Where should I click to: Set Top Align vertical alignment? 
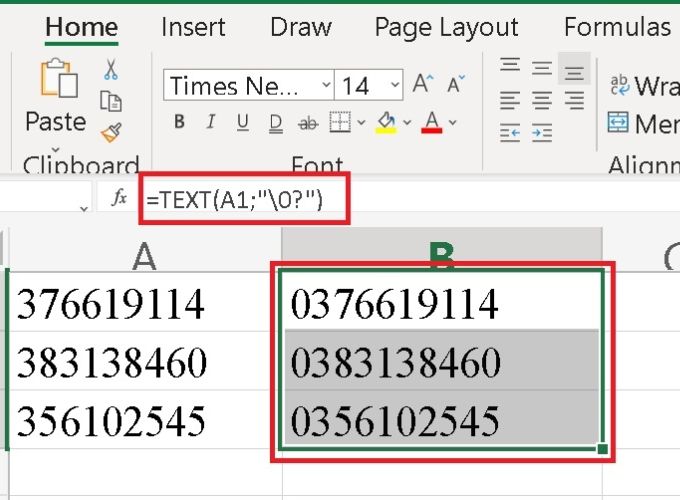(x=510, y=66)
